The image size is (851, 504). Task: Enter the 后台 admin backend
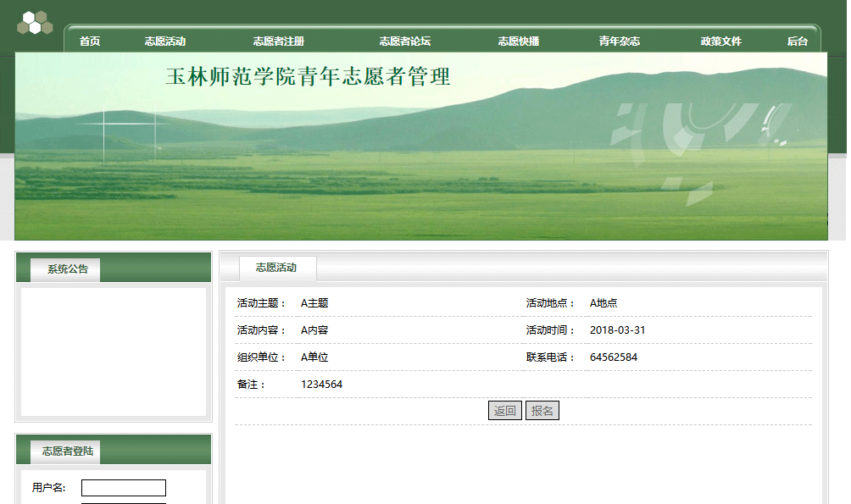(798, 42)
